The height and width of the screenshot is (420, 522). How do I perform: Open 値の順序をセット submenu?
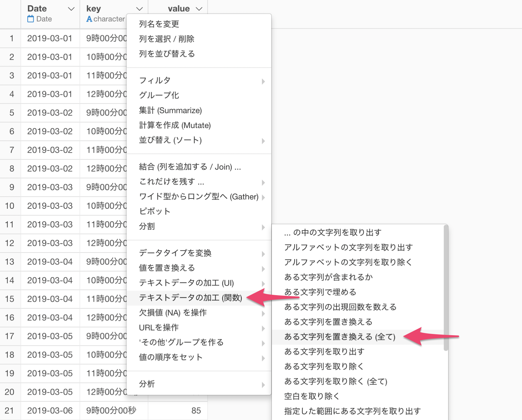[199, 358]
